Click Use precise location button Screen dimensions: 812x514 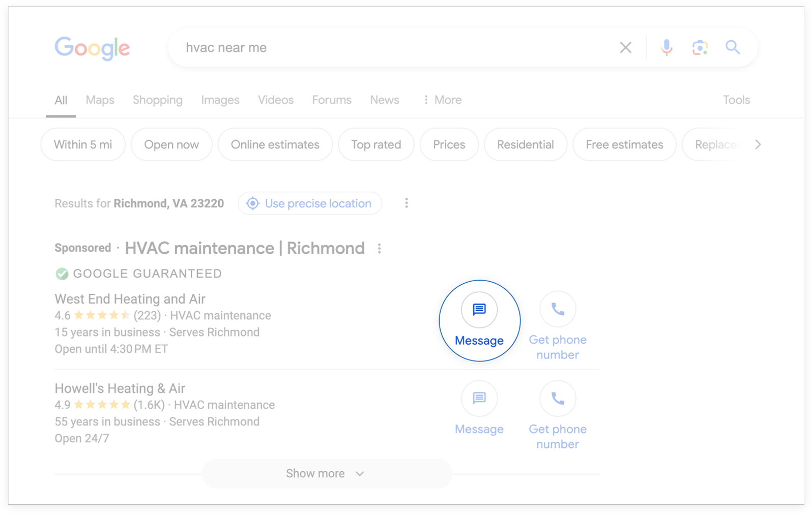[x=310, y=204]
